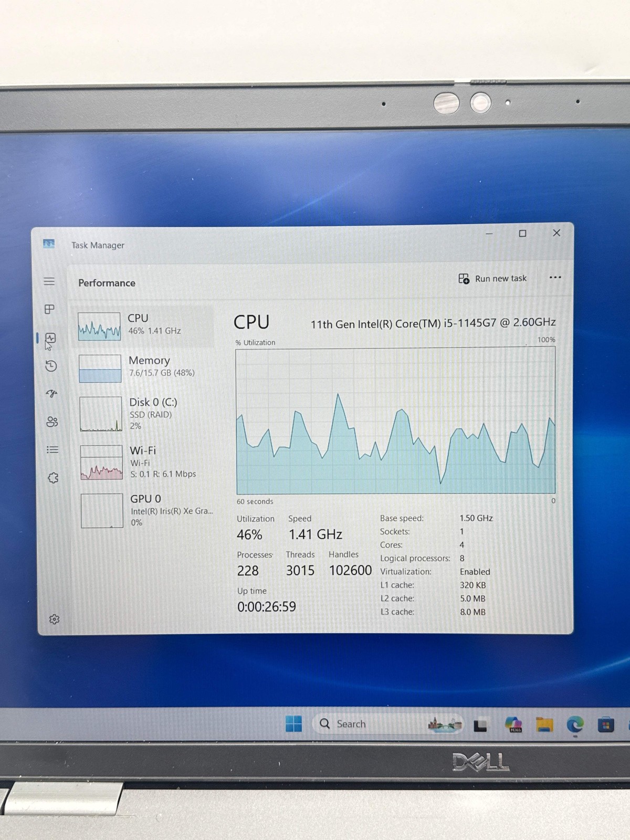This screenshot has height=840, width=630.
Task: Close the Task Manager window
Action: pyautogui.click(x=556, y=233)
